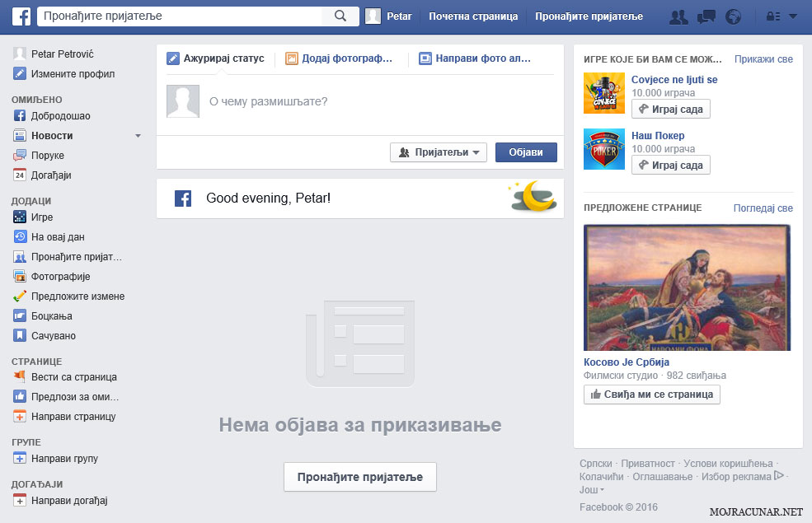Click the pencil icon next to Измените профил

pyautogui.click(x=20, y=73)
